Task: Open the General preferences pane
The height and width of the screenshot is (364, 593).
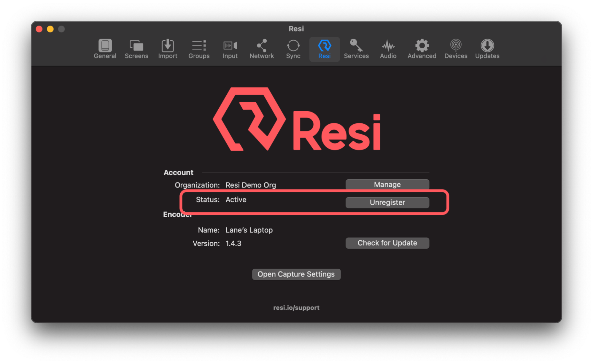Action: [105, 49]
